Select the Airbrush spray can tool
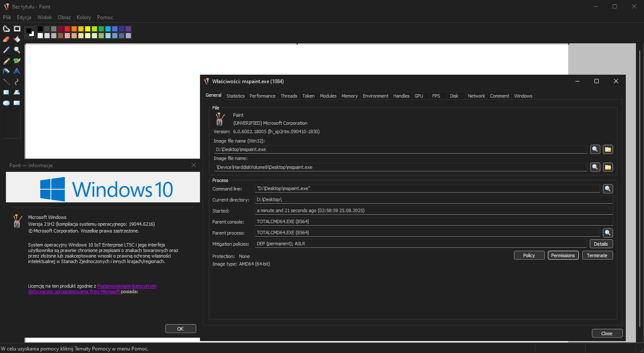Screen dimensions: 644x353 click(6, 71)
